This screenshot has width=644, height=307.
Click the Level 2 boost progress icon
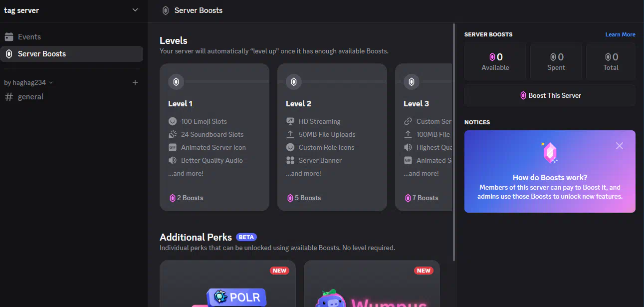pyautogui.click(x=294, y=81)
